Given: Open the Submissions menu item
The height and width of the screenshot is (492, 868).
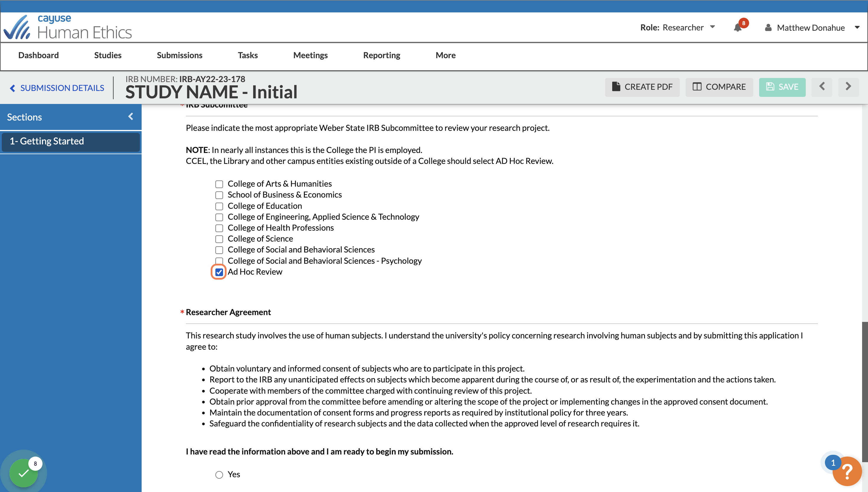Looking at the screenshot, I should [x=180, y=55].
